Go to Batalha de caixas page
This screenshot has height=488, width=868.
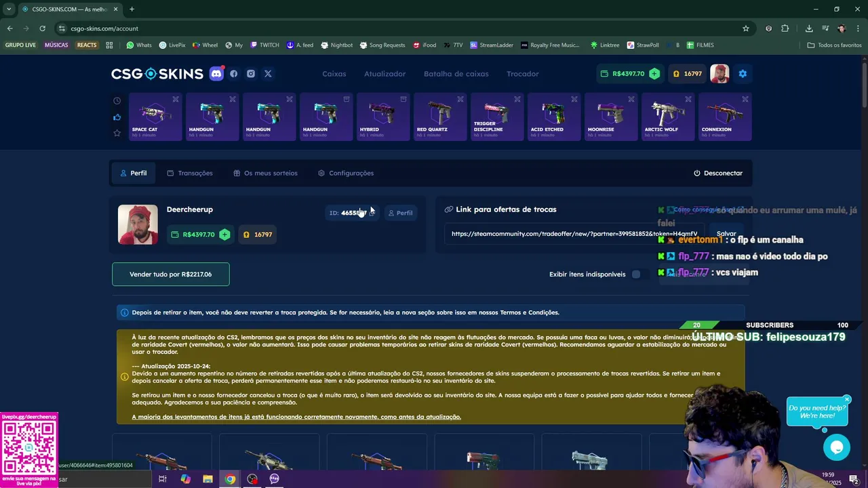click(456, 74)
